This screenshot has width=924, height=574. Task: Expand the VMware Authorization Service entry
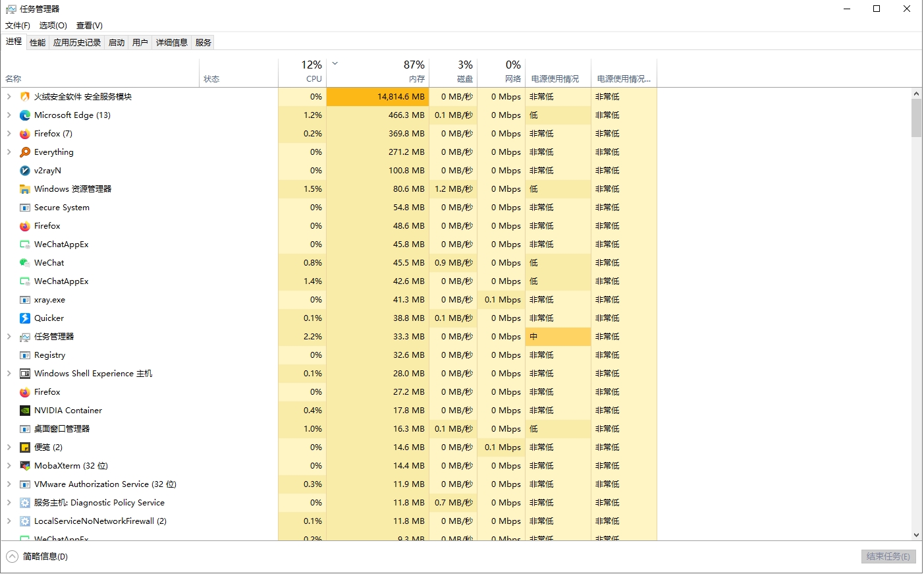click(9, 484)
